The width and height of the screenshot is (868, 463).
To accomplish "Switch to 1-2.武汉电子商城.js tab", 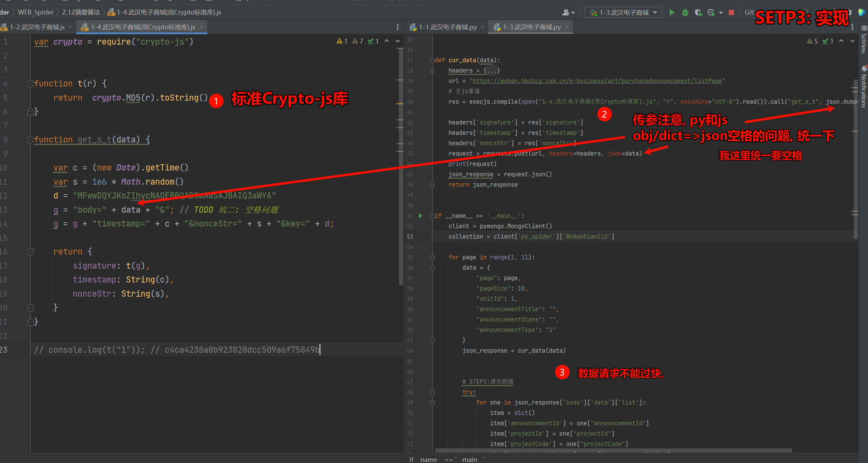I will (x=37, y=27).
